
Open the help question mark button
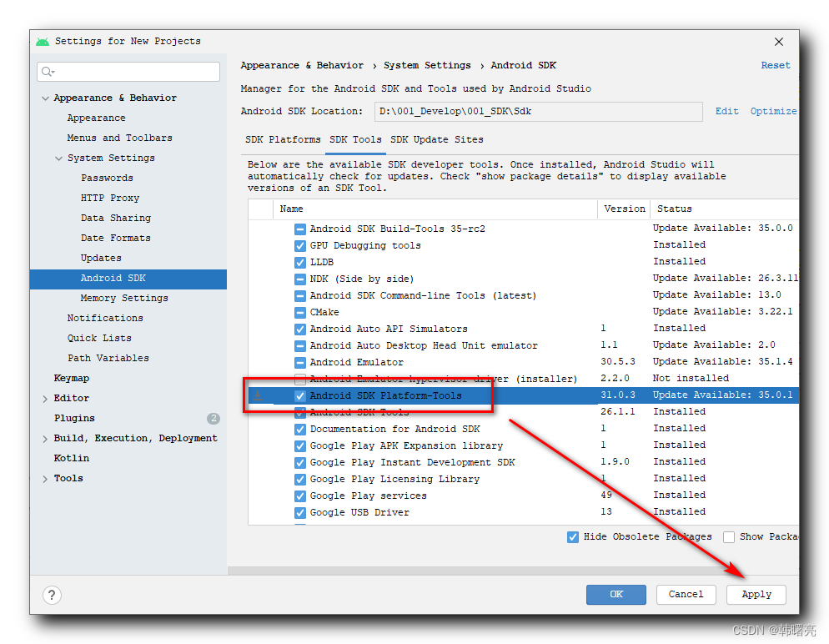[x=52, y=596]
